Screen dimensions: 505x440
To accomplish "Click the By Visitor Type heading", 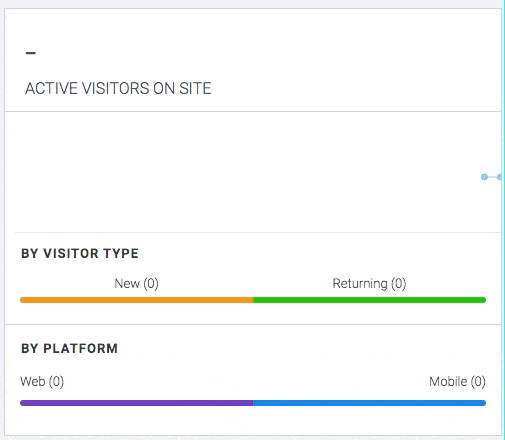I will click(x=80, y=254).
